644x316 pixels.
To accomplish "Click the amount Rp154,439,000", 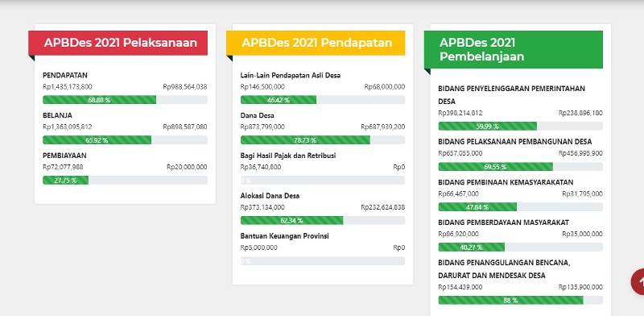I will point(460,287).
